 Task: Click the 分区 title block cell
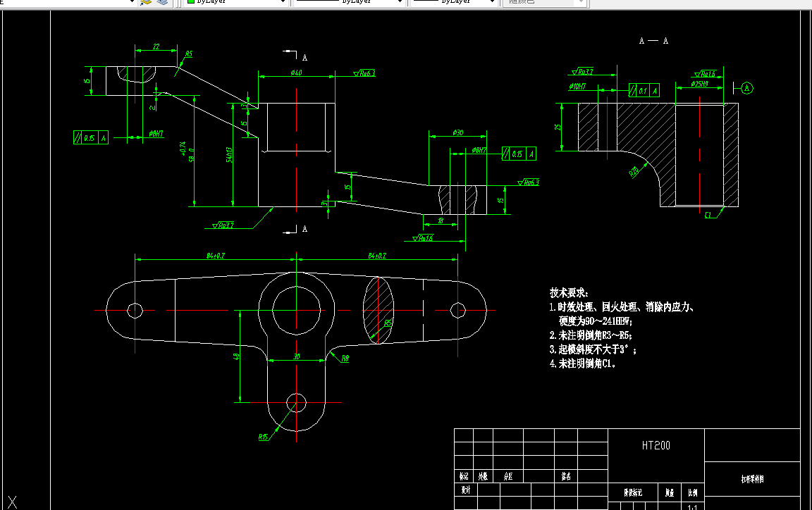click(508, 476)
